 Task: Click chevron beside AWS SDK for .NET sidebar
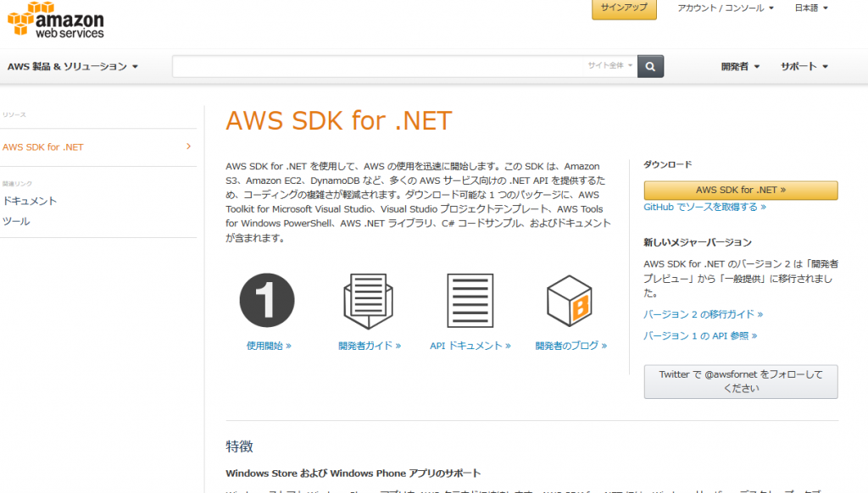pos(188,147)
